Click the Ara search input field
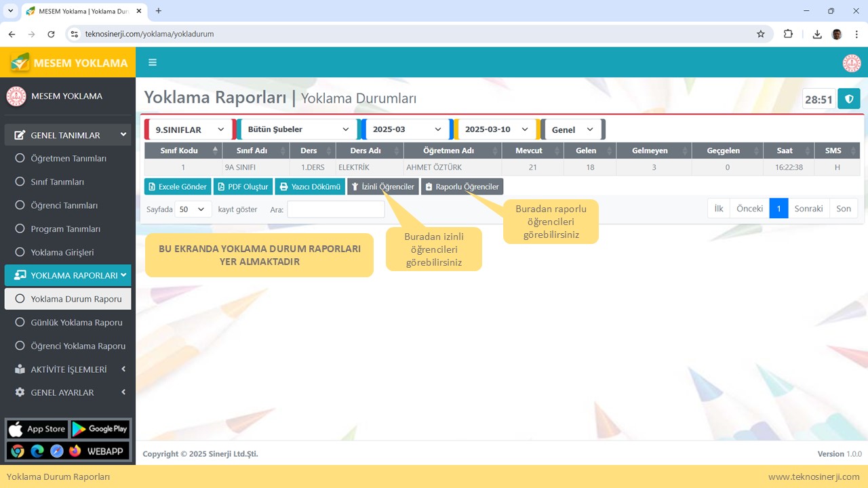The height and width of the screenshot is (488, 868). pos(336,209)
